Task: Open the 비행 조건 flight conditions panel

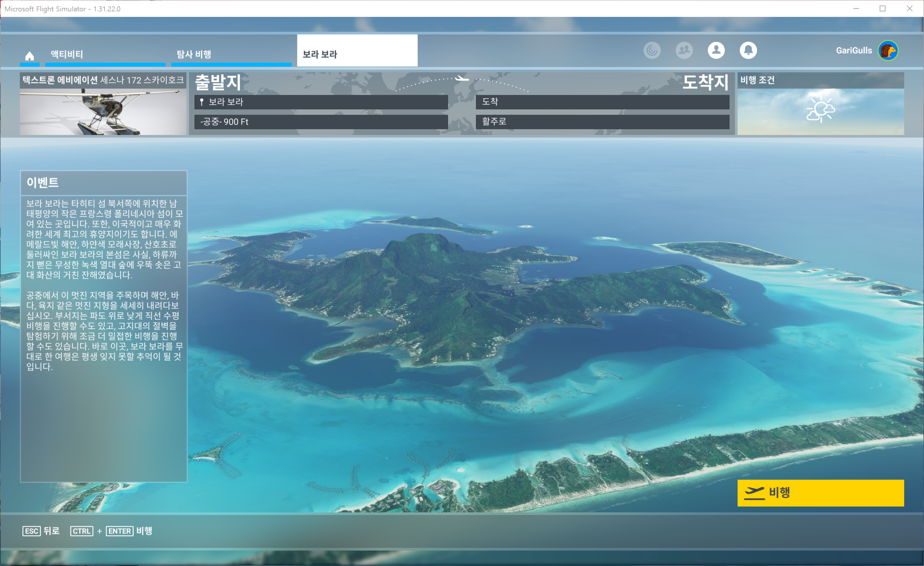Action: (x=820, y=80)
